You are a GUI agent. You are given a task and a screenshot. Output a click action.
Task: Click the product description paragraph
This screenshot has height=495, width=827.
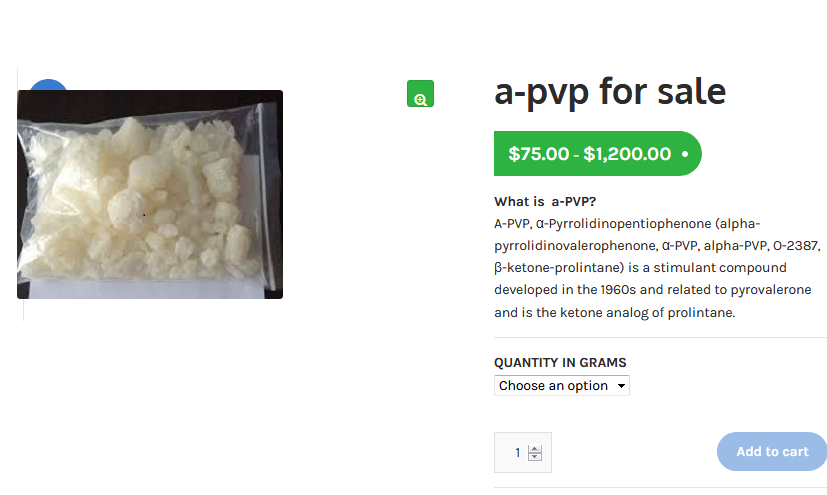[657, 268]
